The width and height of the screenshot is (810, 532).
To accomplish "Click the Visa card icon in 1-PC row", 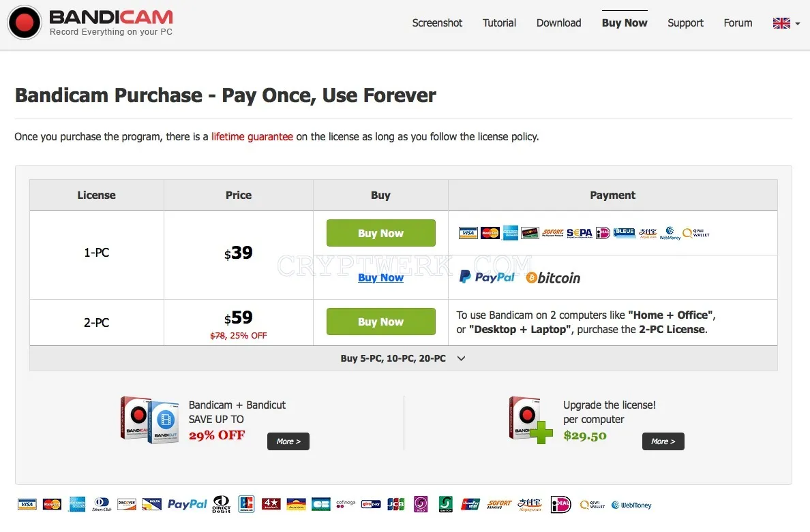I will click(x=468, y=233).
